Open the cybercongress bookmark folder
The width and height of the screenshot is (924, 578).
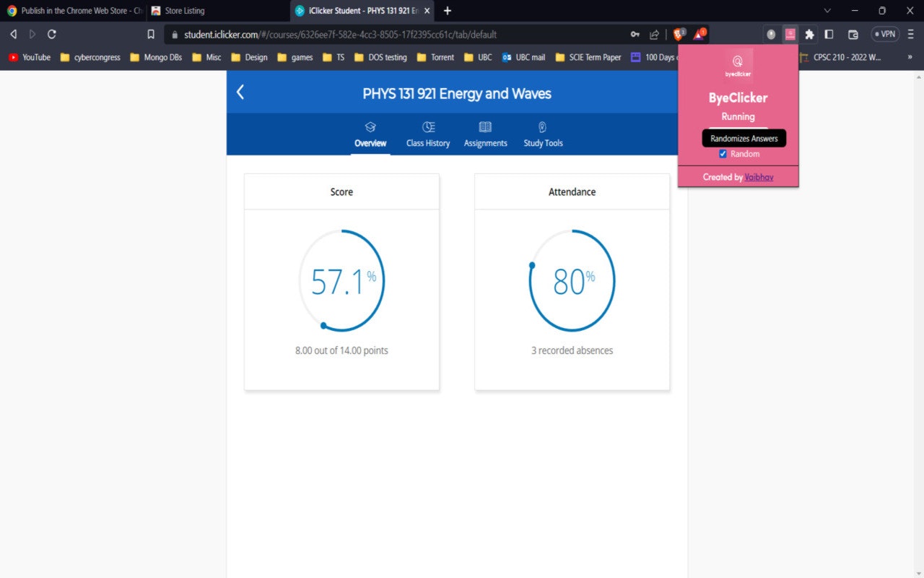tap(91, 57)
